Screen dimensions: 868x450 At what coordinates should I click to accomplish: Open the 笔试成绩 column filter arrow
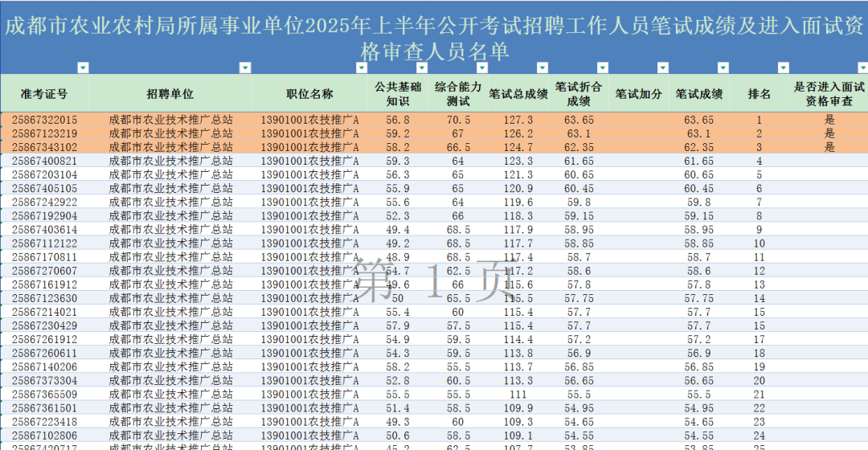(721, 67)
